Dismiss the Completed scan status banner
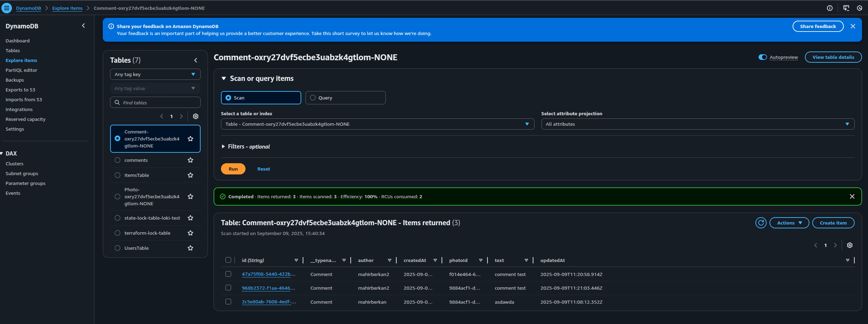868x324 pixels. [852, 197]
